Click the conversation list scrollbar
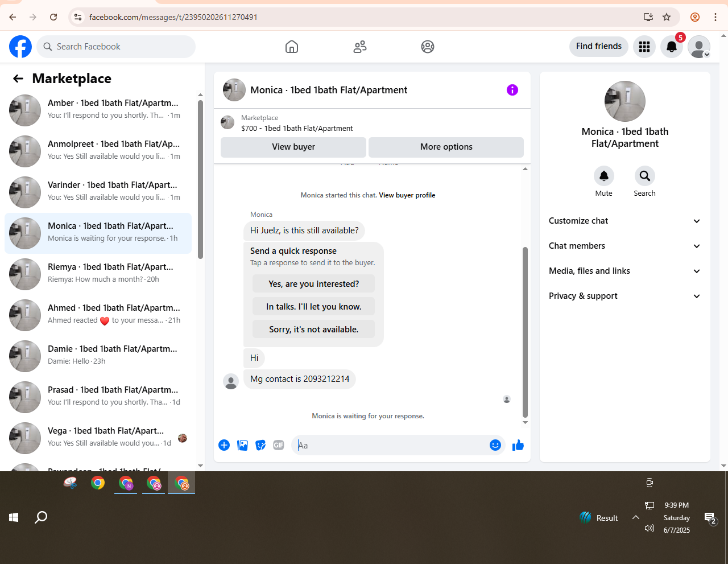728x564 pixels. 200,179
